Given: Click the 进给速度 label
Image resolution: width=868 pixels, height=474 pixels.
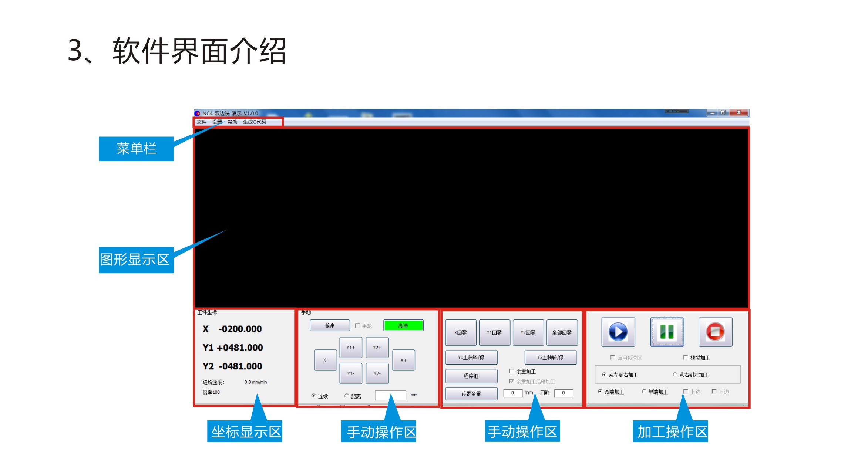Looking at the screenshot, I should point(213,382).
